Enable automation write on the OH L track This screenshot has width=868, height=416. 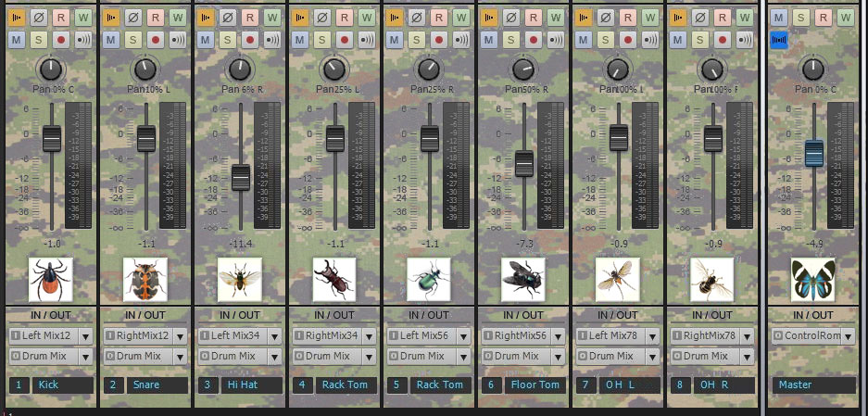(650, 17)
